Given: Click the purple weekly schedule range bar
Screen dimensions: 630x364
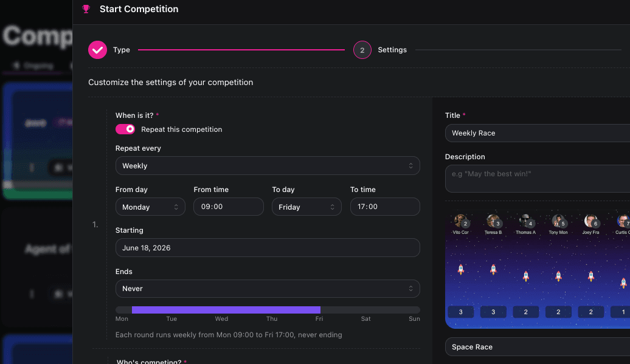Looking at the screenshot, I should point(226,310).
